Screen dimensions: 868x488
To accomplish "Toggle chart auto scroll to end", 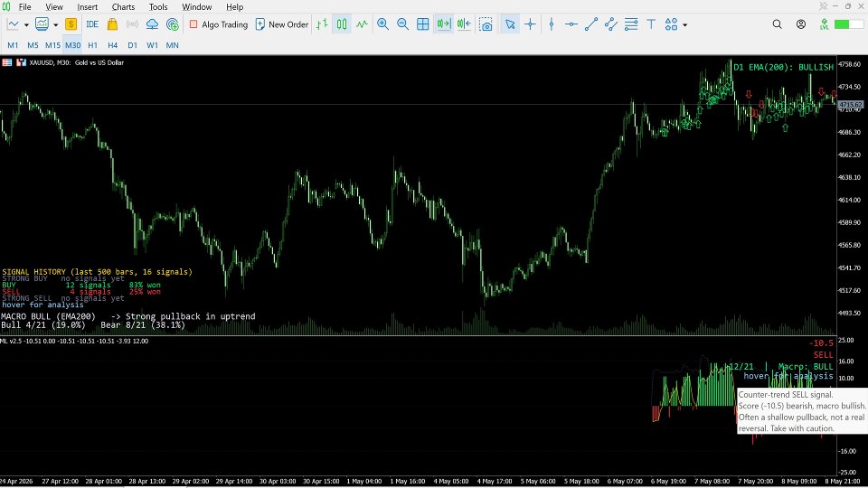I will [x=443, y=24].
